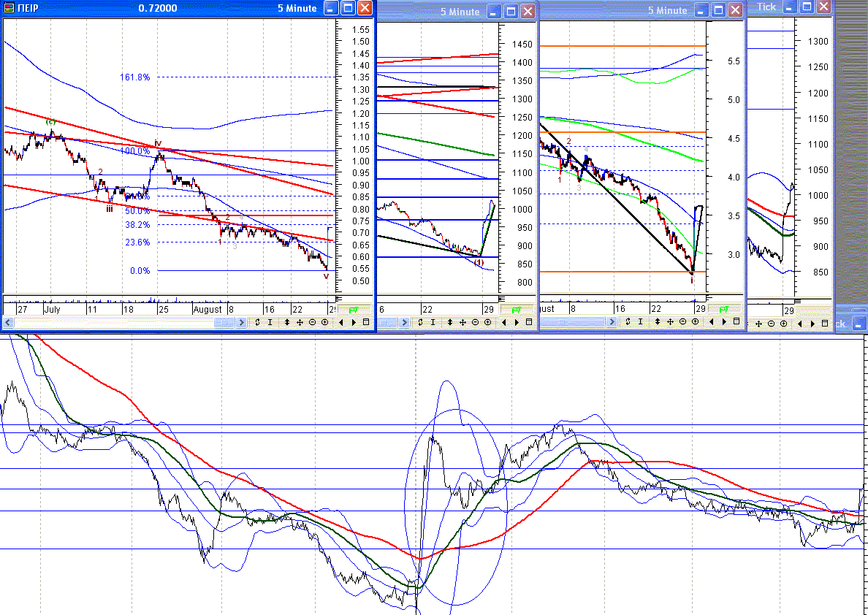Click vertical scale arrows in the second chart window
The width and height of the screenshot is (868, 615).
[450, 322]
